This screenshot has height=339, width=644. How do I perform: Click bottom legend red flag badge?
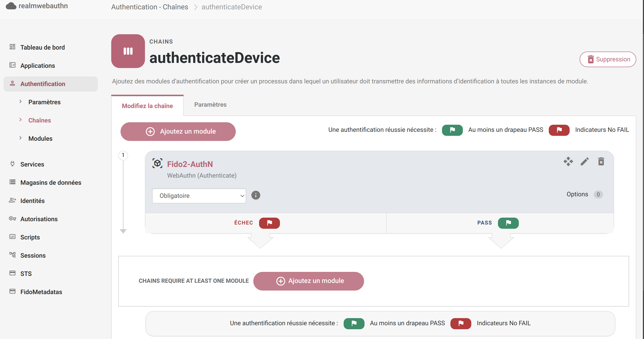pos(461,323)
